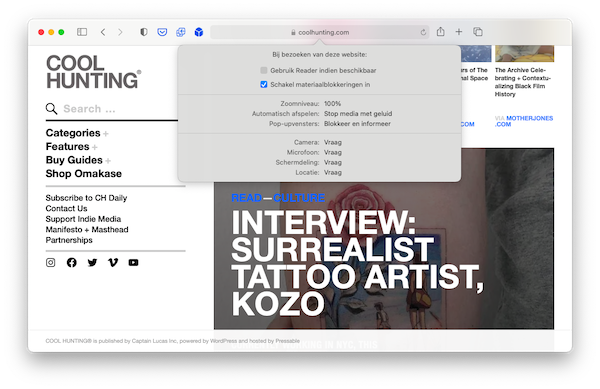Open the Partnerships link
The image size is (600, 389).
[x=69, y=240]
